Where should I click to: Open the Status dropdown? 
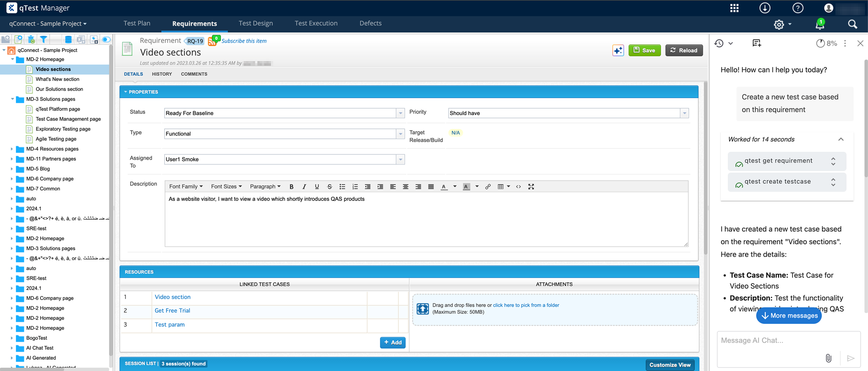coord(400,113)
